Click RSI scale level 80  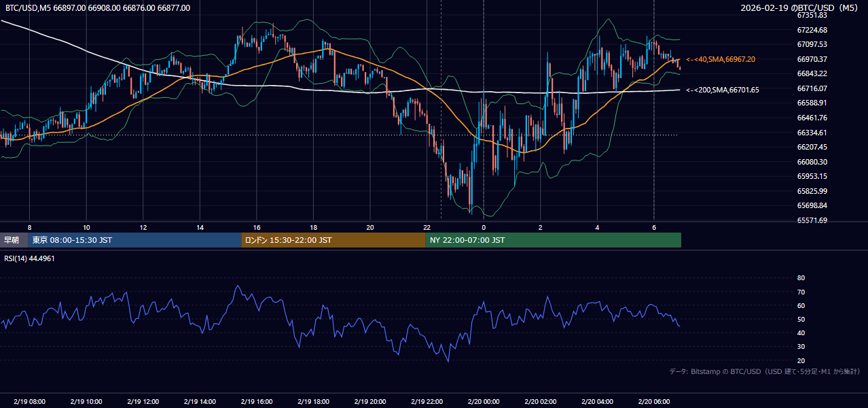click(801, 278)
